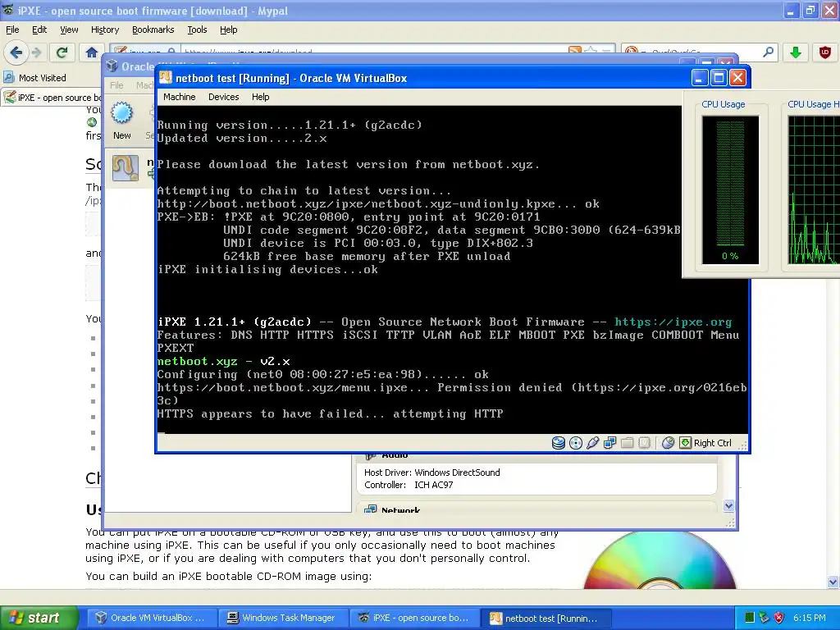
Task: Click resize grip at netboot test window corner
Action: click(x=742, y=445)
